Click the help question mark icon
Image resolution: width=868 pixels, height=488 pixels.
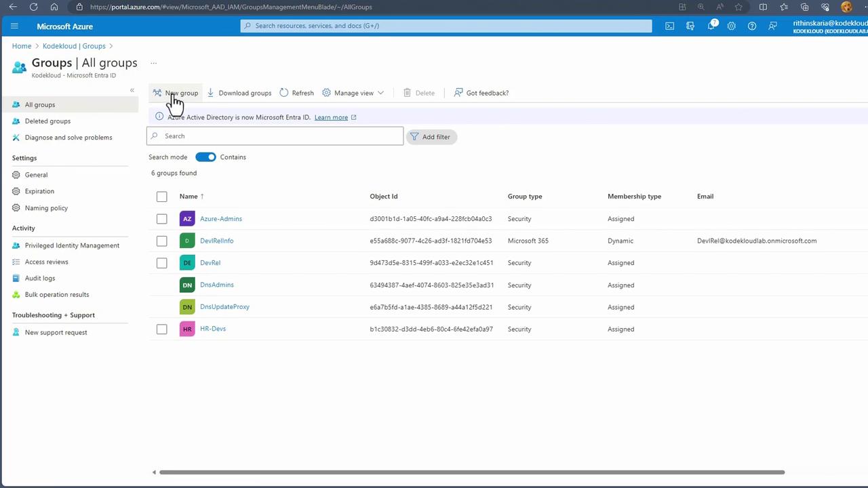[751, 26]
